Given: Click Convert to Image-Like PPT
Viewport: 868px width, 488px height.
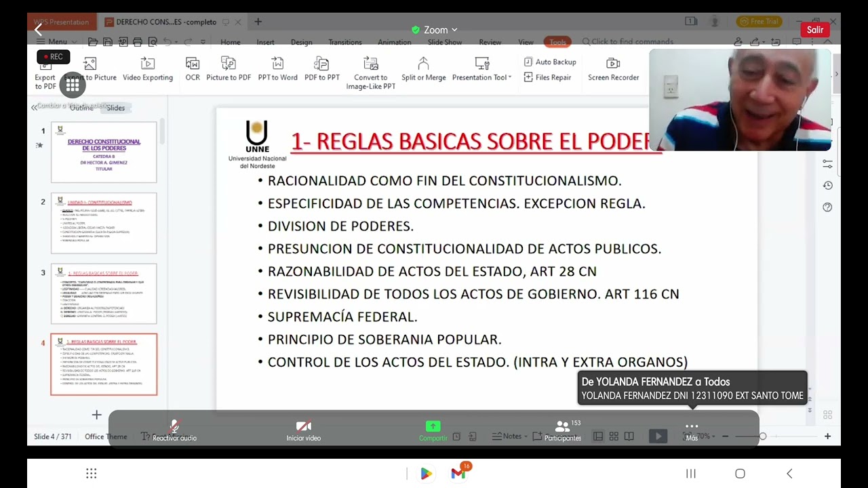Looking at the screenshot, I should pos(370,73).
